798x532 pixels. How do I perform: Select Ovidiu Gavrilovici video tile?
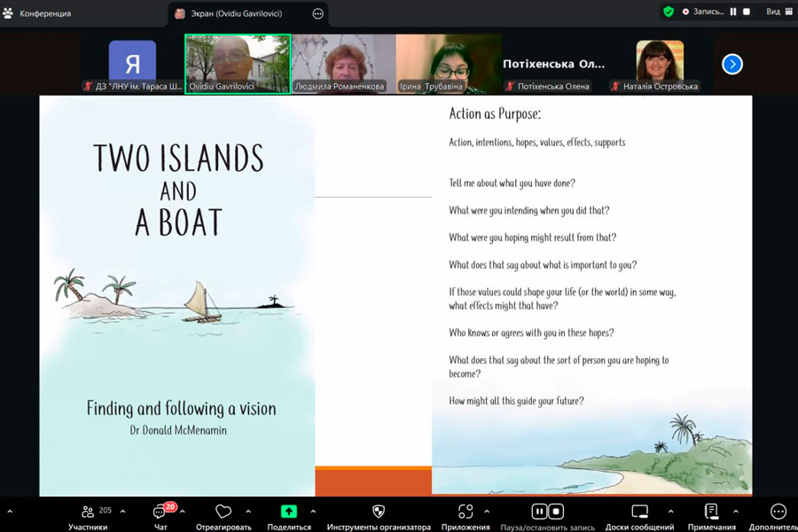pyautogui.click(x=238, y=64)
